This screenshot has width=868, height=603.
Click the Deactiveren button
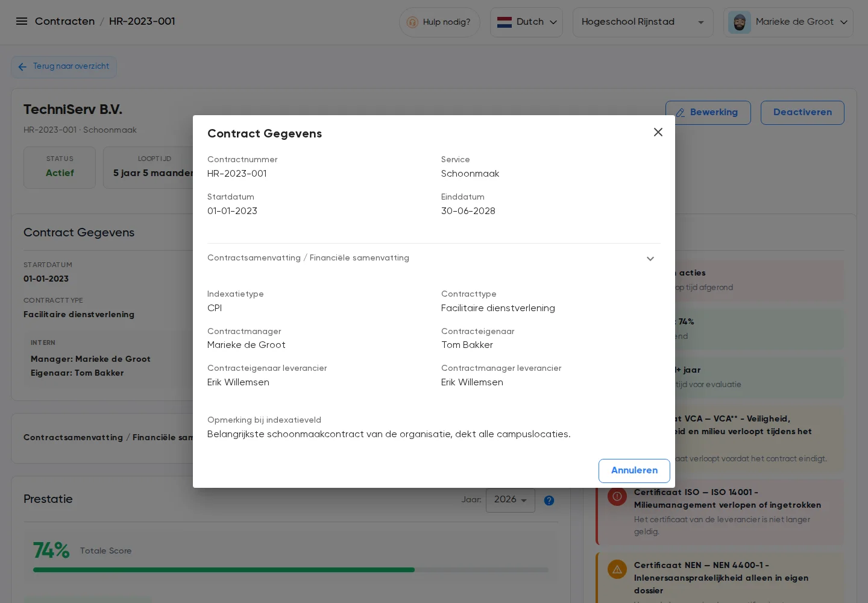coord(802,113)
